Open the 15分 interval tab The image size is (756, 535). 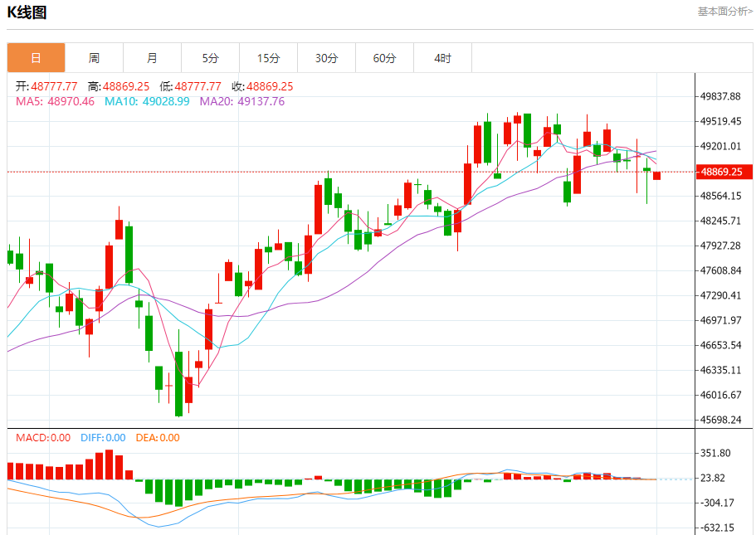[269, 58]
